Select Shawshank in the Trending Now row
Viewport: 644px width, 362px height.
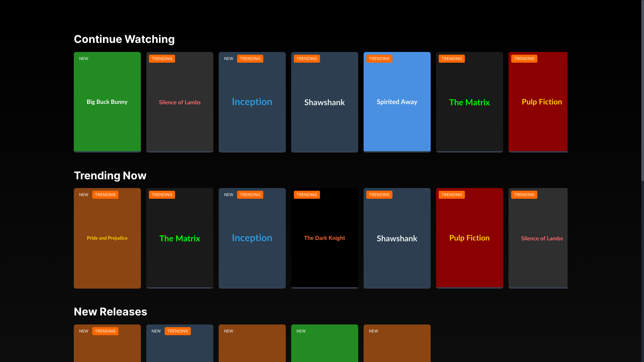click(397, 238)
